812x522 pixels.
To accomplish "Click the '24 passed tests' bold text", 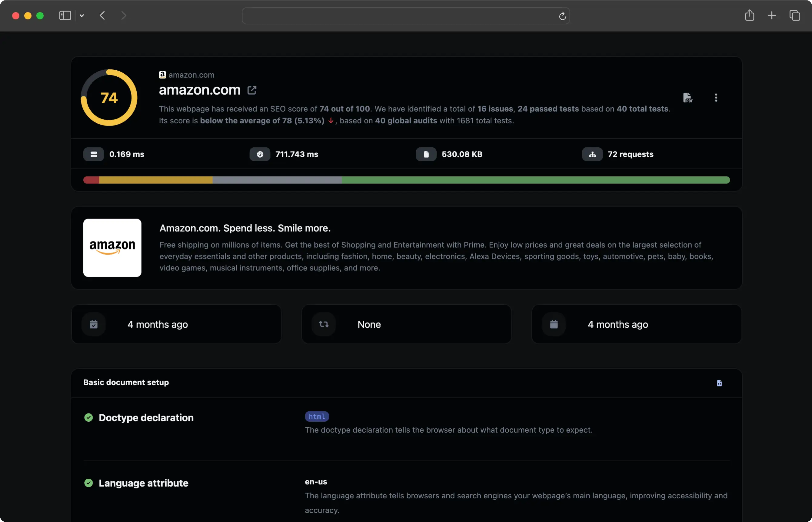I will point(548,109).
